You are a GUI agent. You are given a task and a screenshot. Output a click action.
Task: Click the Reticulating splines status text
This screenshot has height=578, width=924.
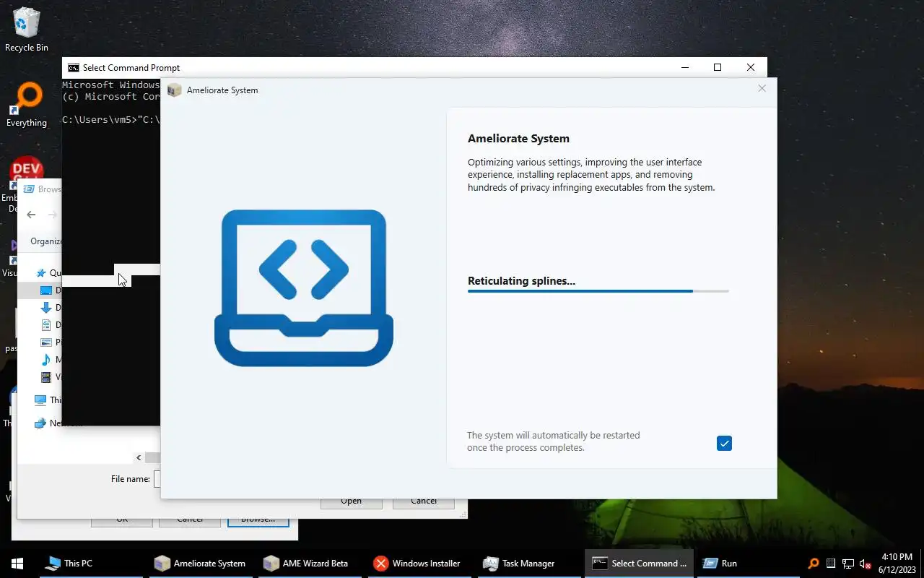tap(521, 281)
